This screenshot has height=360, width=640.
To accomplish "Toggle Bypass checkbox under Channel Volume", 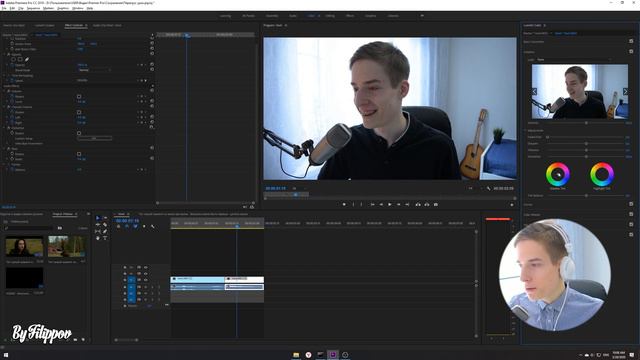I will (x=79, y=112).
